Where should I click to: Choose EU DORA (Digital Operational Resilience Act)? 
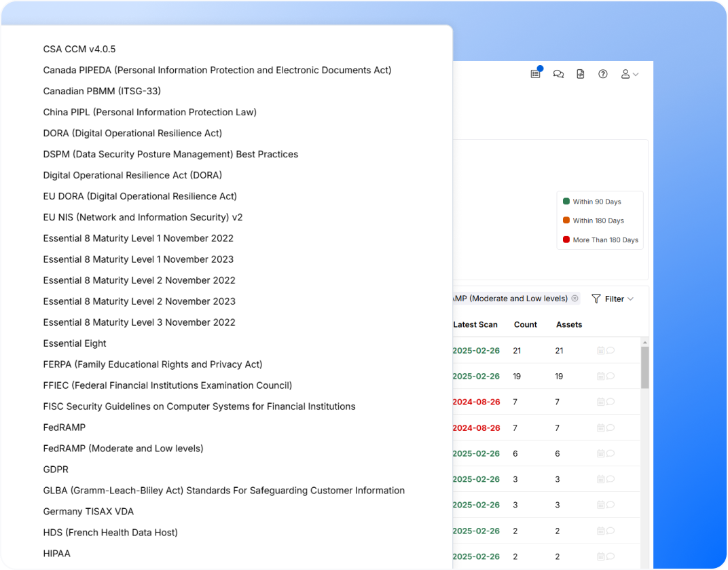pos(140,196)
